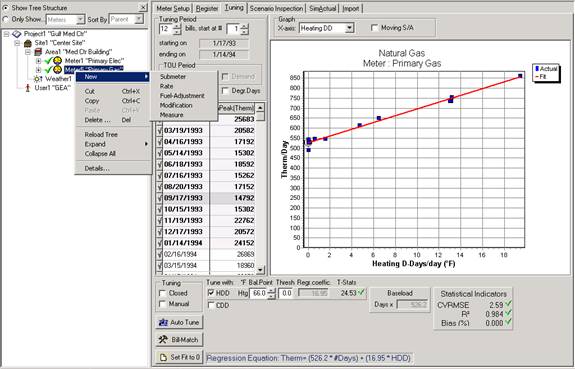
Task: Click the Project1 Gulf Med Ctr icon
Action: [17, 34]
